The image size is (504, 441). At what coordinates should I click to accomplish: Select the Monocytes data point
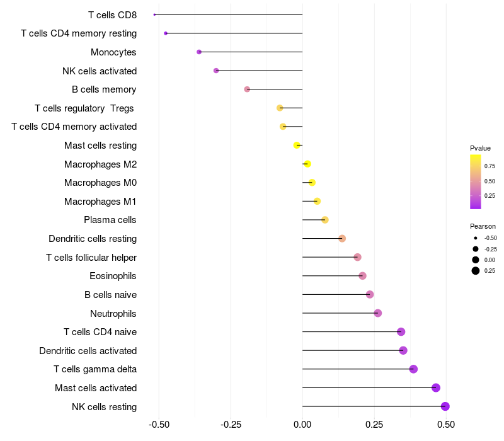[199, 52]
